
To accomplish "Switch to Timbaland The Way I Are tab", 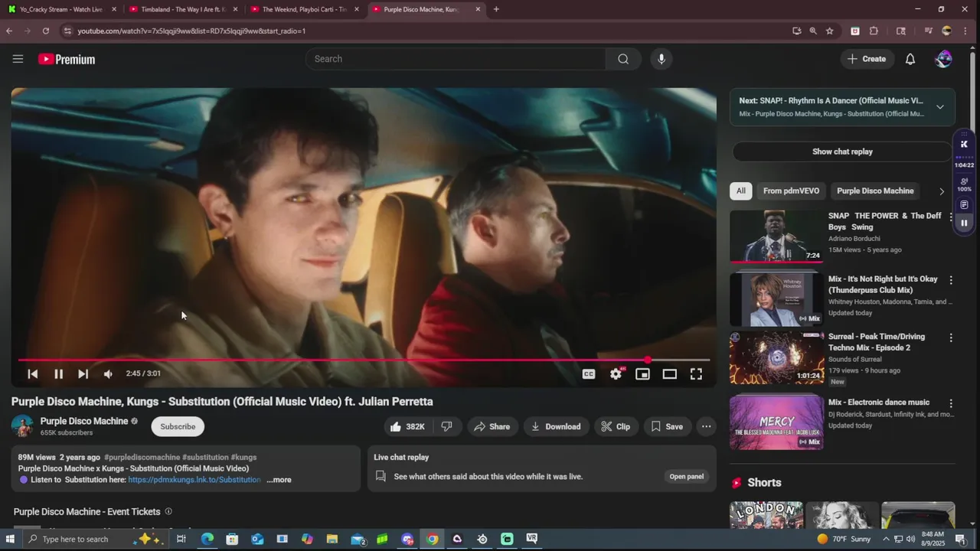I will (183, 9).
